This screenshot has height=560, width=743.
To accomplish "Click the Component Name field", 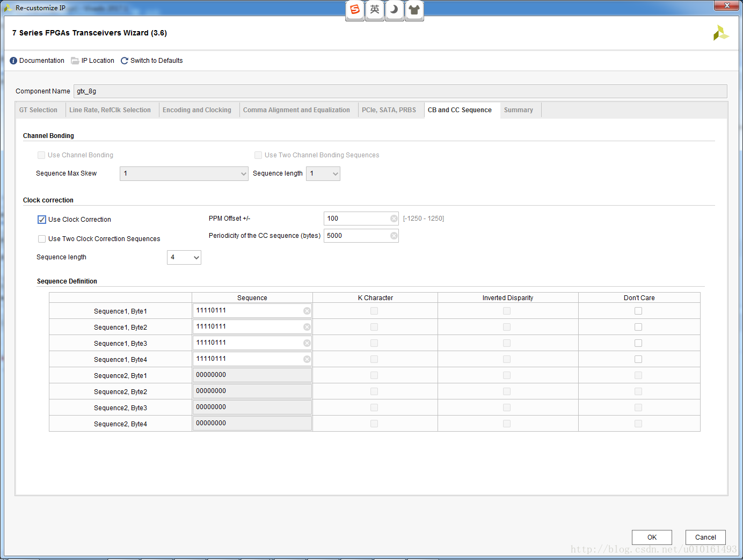I will [400, 91].
